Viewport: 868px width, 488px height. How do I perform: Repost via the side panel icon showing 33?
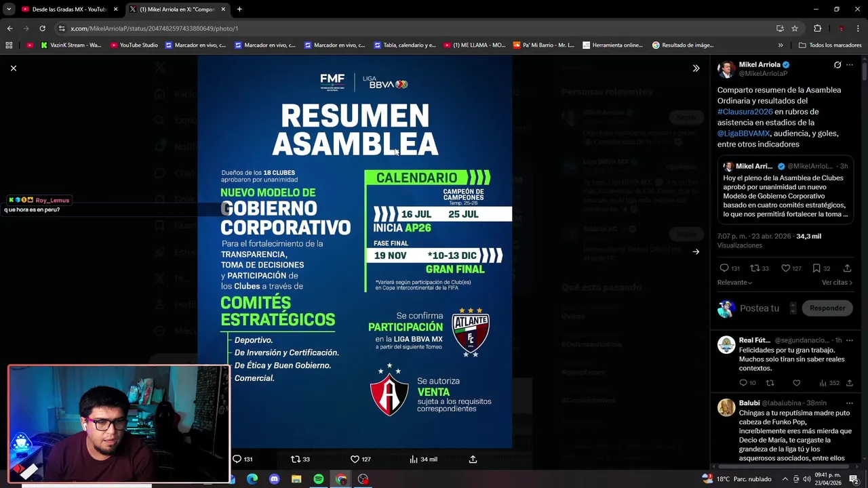[x=754, y=268]
